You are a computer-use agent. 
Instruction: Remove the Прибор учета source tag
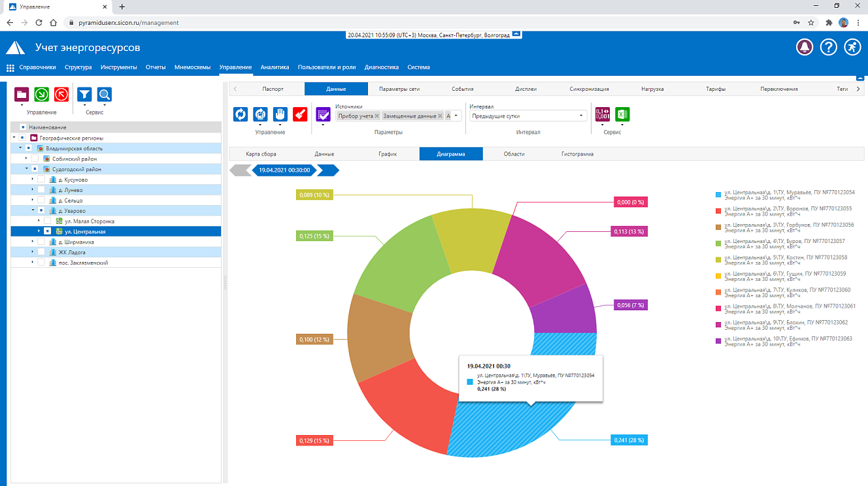[377, 116]
